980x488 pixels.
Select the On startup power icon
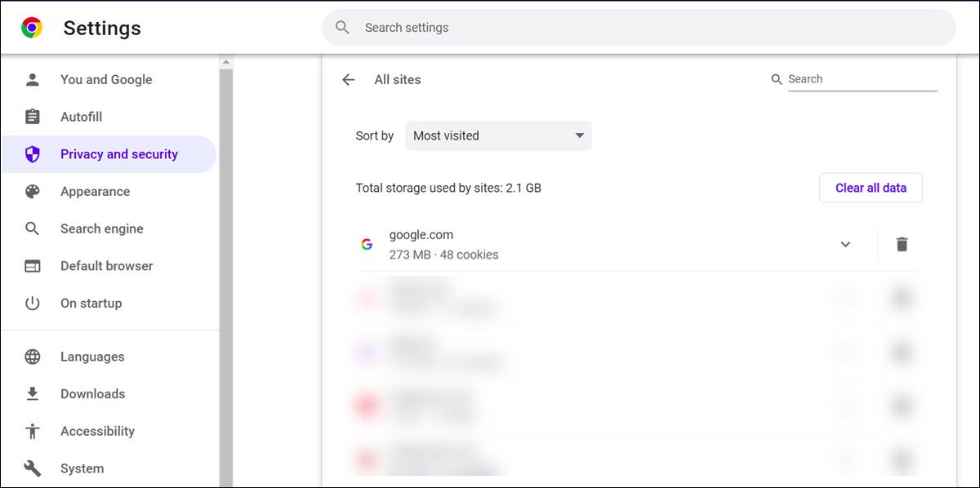33,303
